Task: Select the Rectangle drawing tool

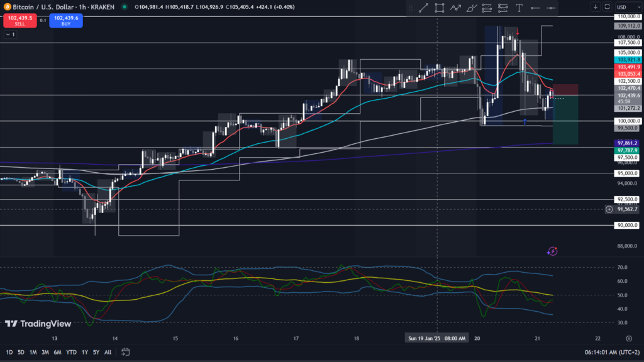Action: [439, 8]
